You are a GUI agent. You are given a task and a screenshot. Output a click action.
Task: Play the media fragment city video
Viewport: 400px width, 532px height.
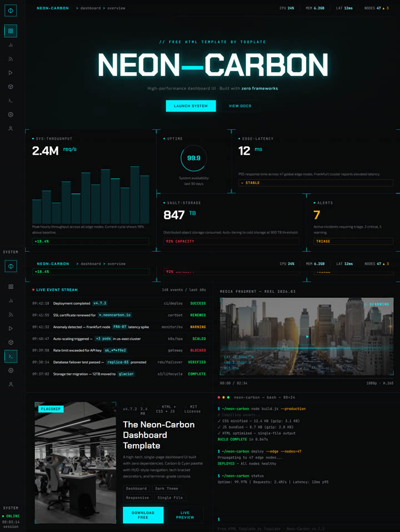tap(307, 336)
